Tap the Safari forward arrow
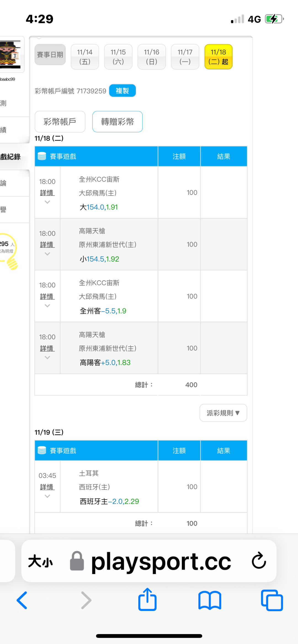The width and height of the screenshot is (298, 644). coord(86,600)
